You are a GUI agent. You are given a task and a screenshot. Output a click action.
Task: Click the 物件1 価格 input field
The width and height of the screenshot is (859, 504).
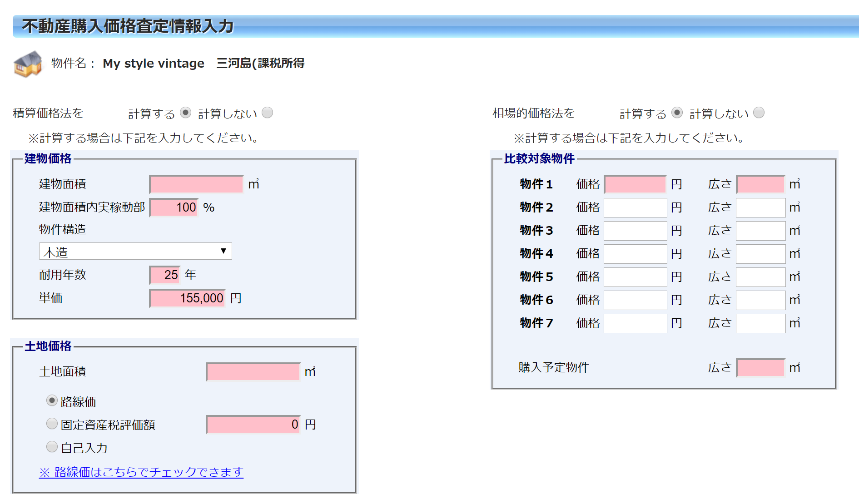tap(635, 184)
